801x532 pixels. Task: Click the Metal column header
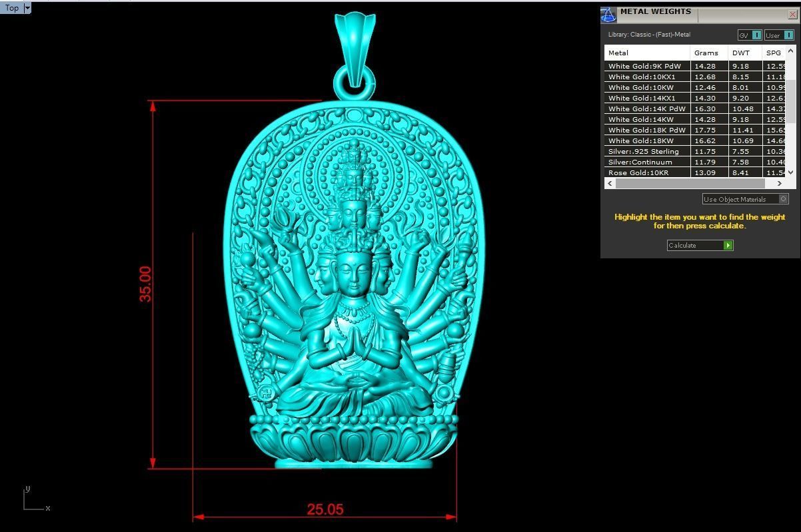coord(647,53)
